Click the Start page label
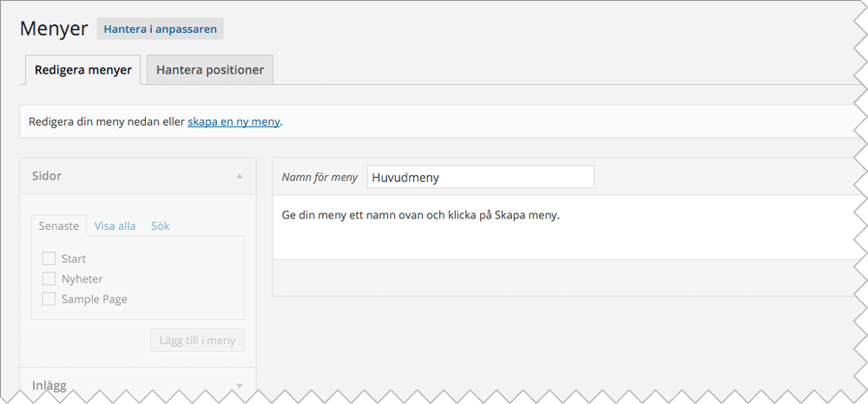This screenshot has width=868, height=404. (x=74, y=258)
